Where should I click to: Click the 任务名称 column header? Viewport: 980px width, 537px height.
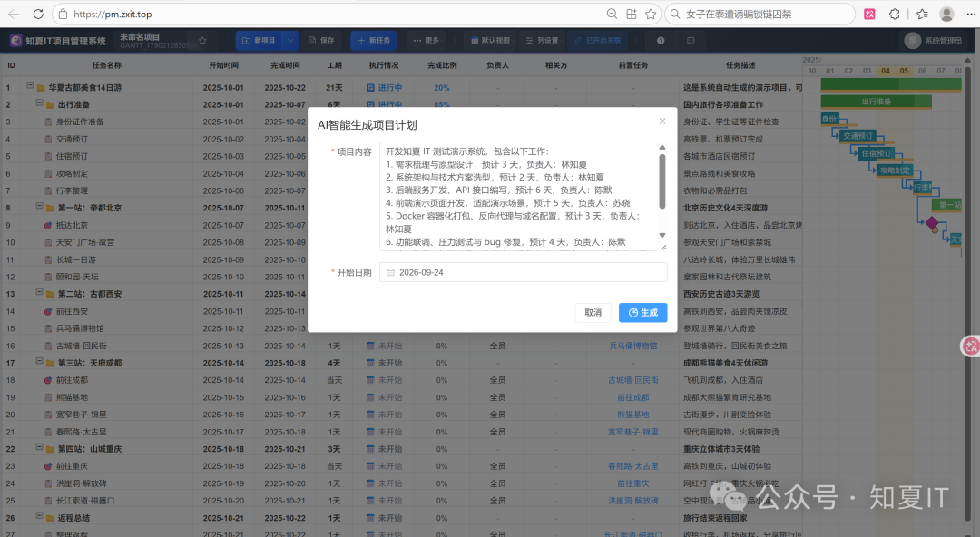click(x=107, y=65)
